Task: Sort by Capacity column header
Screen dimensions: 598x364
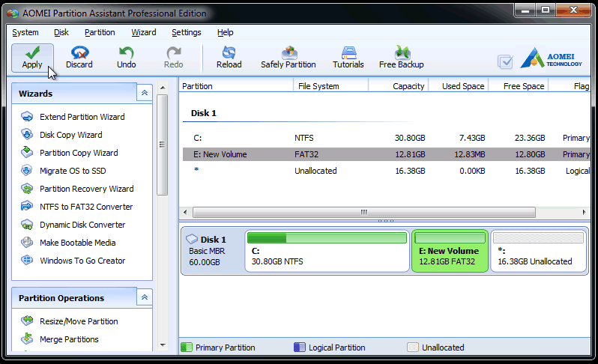Action: coord(399,86)
